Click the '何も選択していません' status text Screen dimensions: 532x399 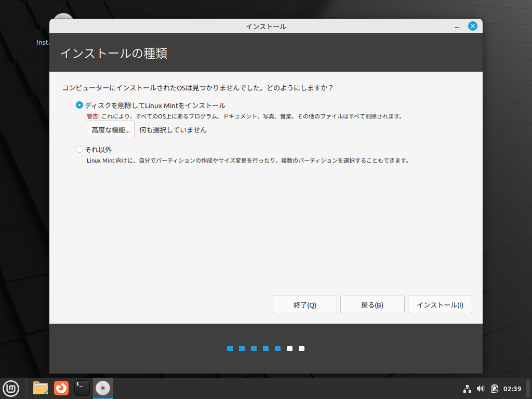pyautogui.click(x=172, y=130)
